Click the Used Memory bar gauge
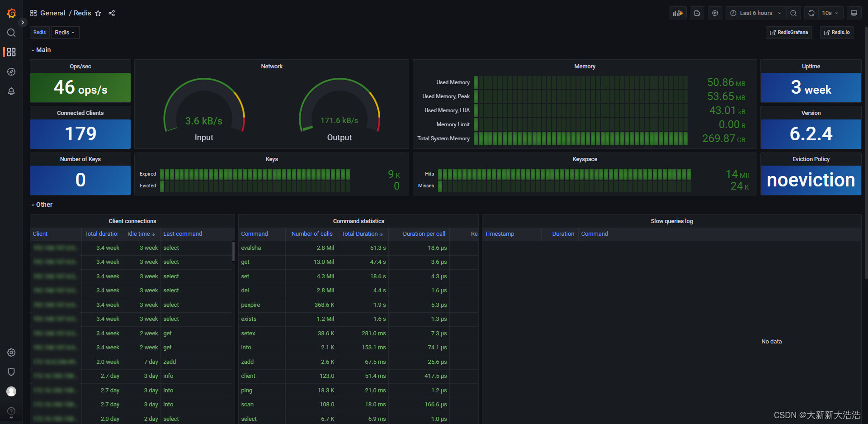This screenshot has height=424, width=868. pyautogui.click(x=581, y=82)
